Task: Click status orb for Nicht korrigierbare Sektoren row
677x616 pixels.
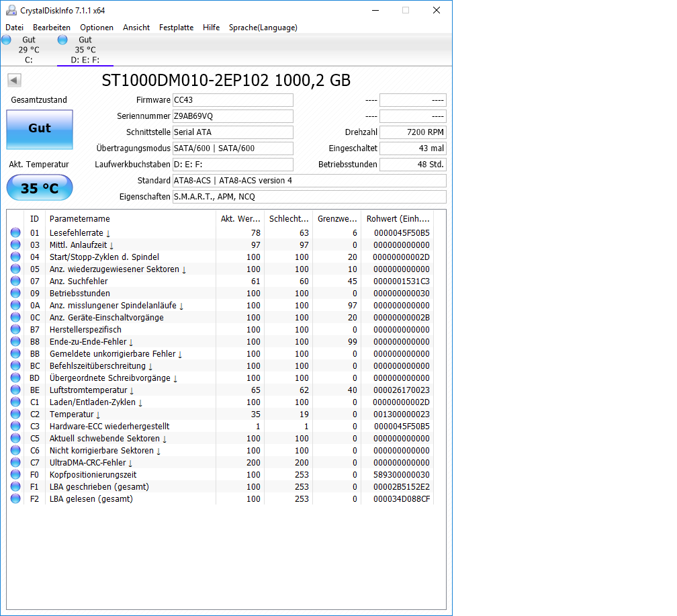Action: [x=15, y=450]
